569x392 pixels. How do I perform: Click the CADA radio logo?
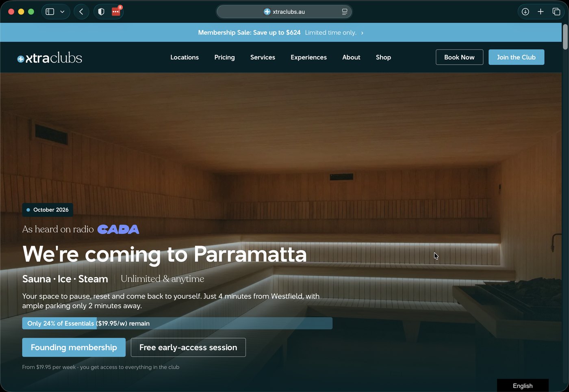(118, 230)
